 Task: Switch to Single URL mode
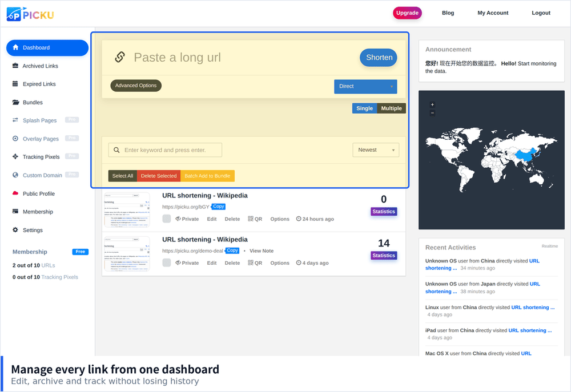[364, 108]
